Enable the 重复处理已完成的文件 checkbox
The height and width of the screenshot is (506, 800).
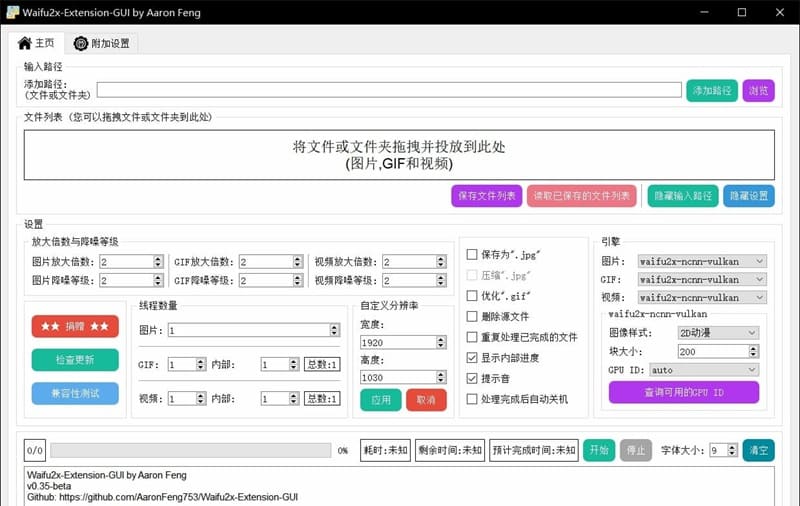click(472, 337)
